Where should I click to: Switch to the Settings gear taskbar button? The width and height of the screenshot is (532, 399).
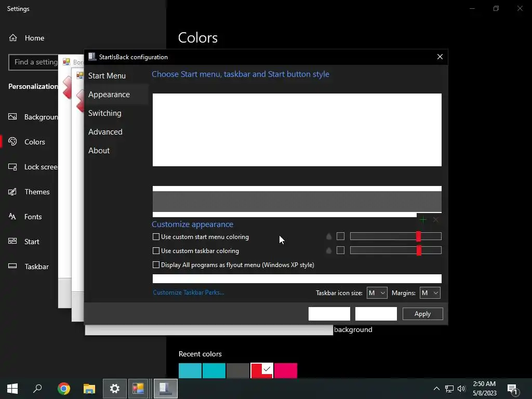point(115,389)
